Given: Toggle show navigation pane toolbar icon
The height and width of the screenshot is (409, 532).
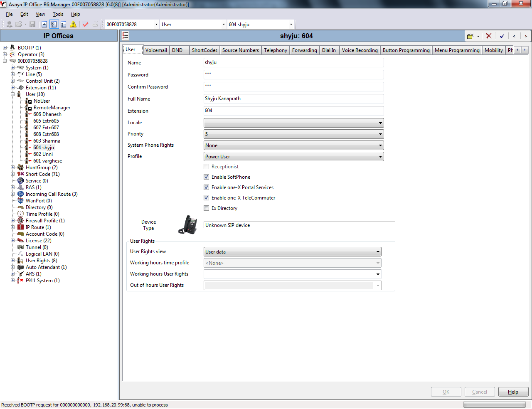Looking at the screenshot, I should tap(54, 25).
